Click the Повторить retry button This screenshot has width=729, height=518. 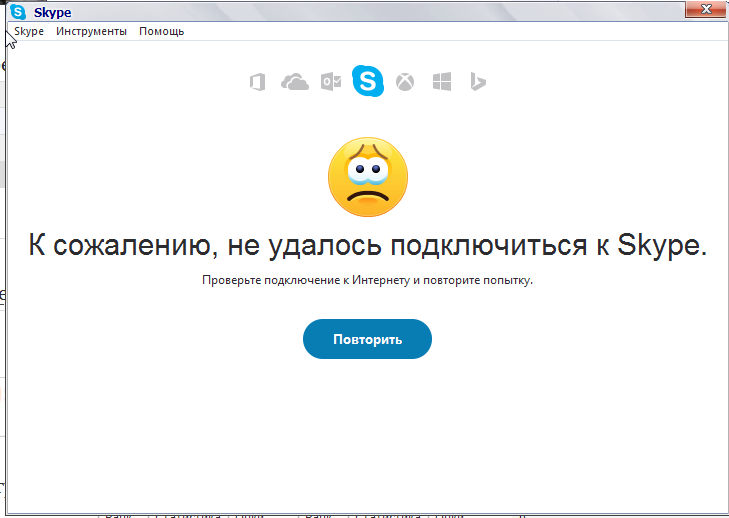(x=367, y=339)
